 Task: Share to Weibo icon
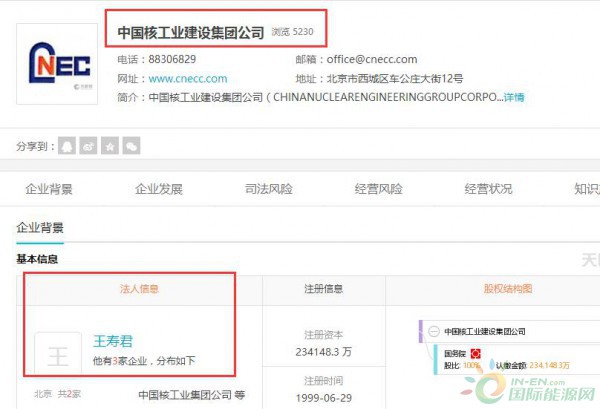click(x=89, y=146)
